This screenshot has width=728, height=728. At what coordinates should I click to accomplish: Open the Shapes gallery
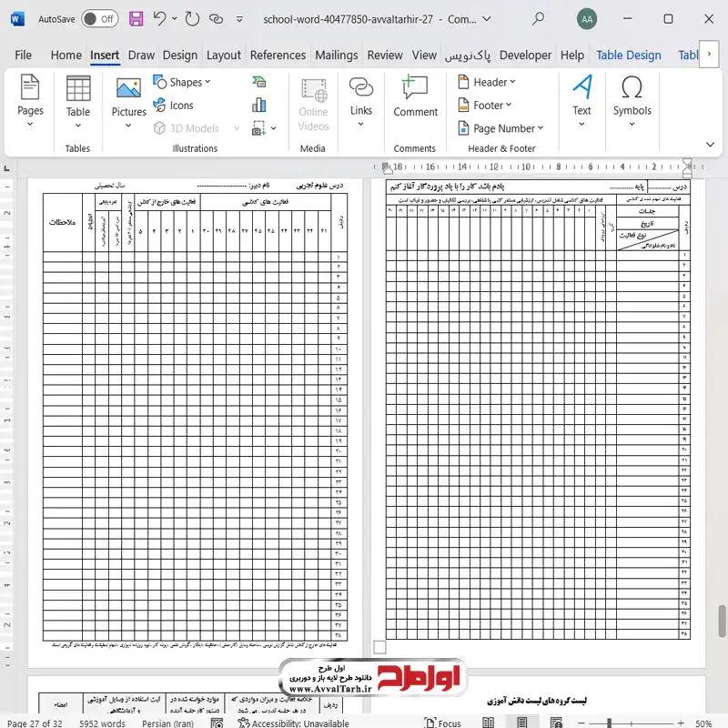click(x=182, y=82)
